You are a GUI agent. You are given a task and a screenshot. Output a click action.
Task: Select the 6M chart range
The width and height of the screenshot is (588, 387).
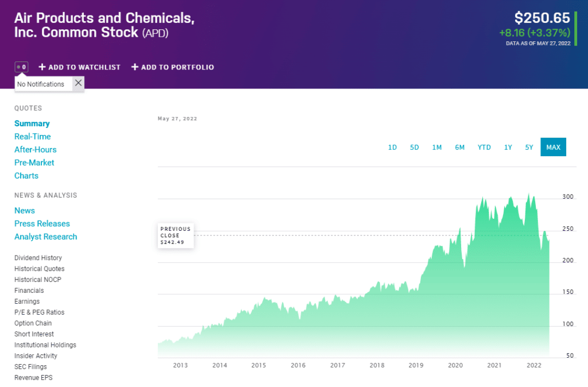pyautogui.click(x=460, y=148)
